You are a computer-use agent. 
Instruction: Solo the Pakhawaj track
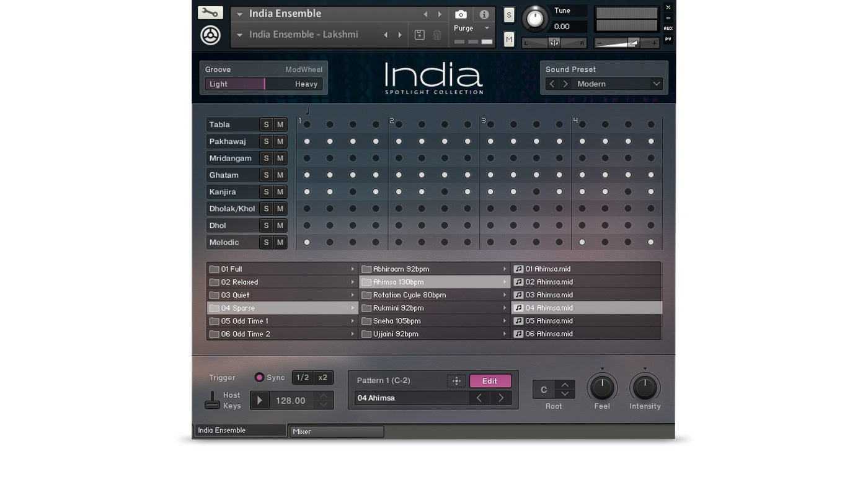point(267,141)
